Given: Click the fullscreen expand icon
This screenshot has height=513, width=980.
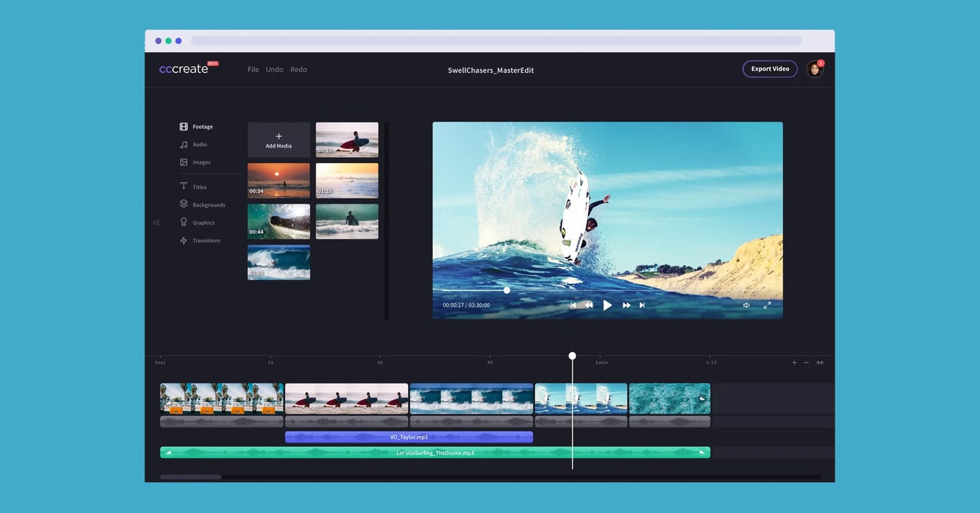Looking at the screenshot, I should coord(767,305).
